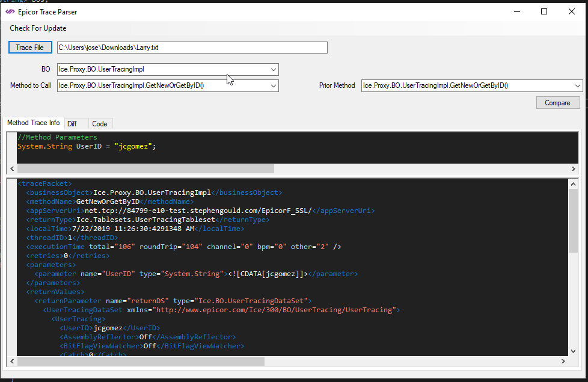Click the XML pane horizontal scrollbar thumb
Image resolution: width=588 pixels, height=382 pixels.
click(141, 361)
